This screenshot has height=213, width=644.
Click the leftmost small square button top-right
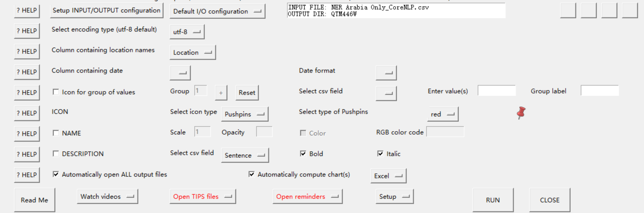point(567,11)
